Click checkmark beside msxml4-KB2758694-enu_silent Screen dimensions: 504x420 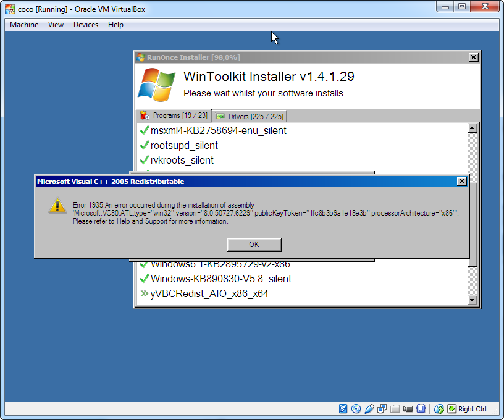[145, 130]
